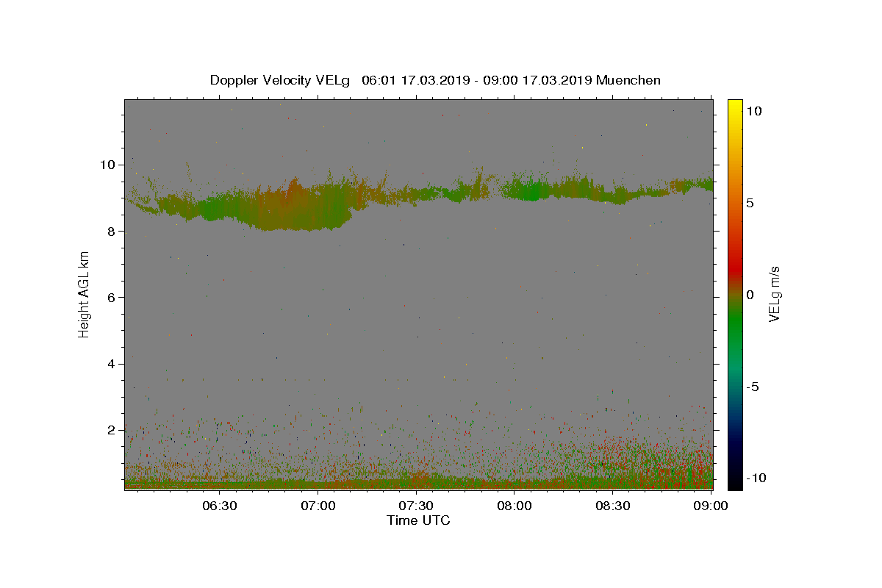Click the yellow top of the colorbar

click(735, 105)
